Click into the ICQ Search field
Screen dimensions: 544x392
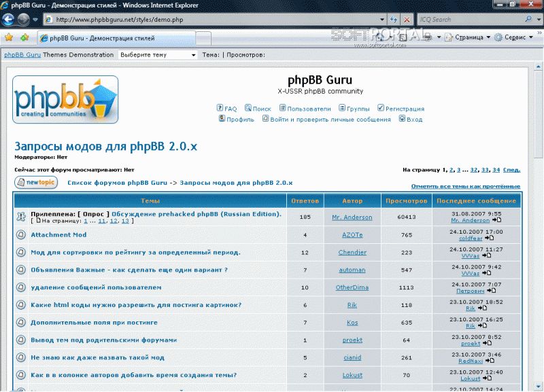pos(470,20)
